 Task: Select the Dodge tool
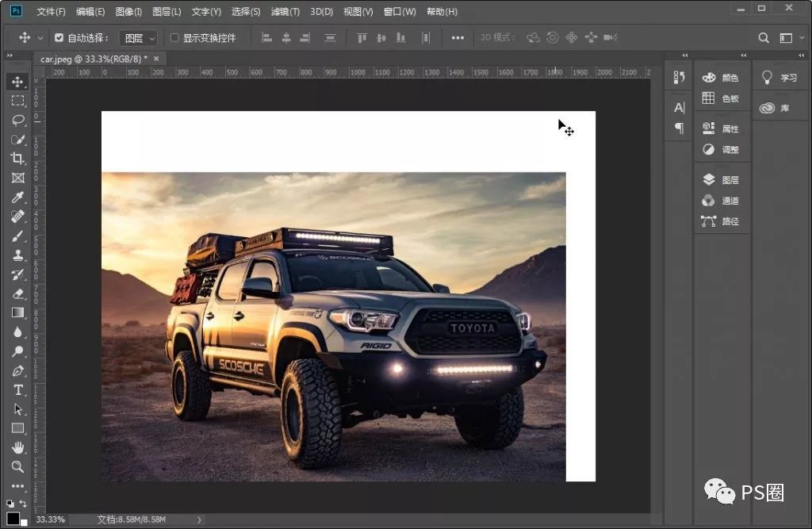click(17, 351)
